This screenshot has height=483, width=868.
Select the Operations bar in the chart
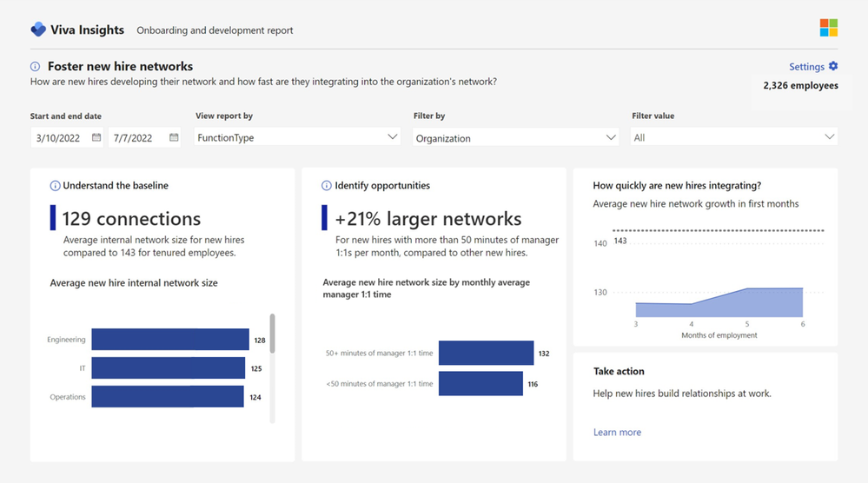click(x=168, y=397)
